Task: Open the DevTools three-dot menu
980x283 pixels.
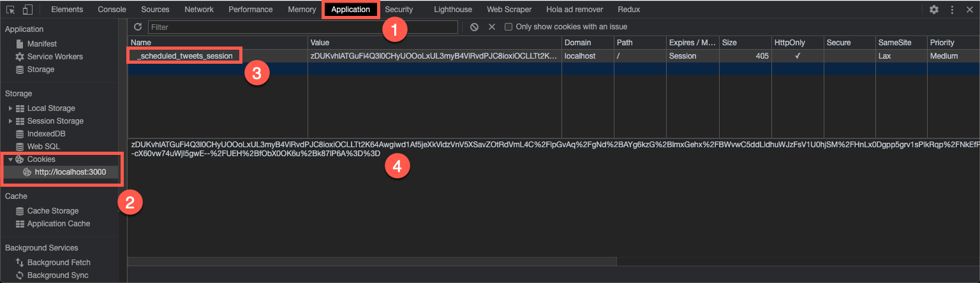Action: 952,10
